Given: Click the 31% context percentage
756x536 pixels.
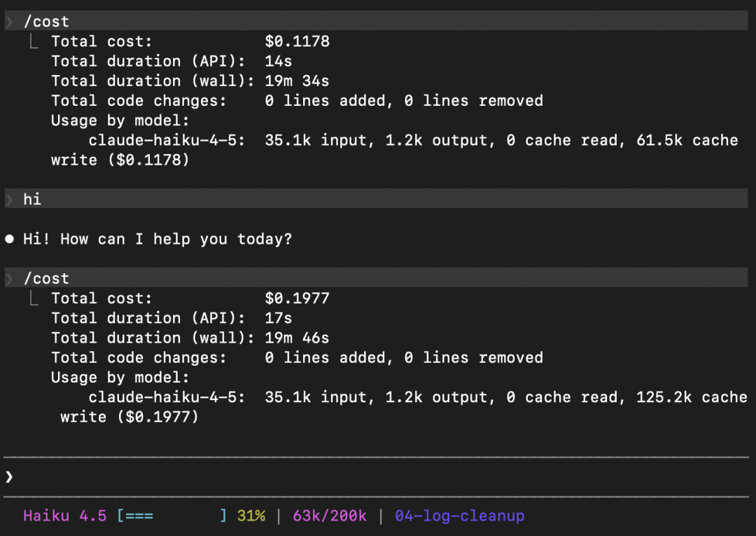Looking at the screenshot, I should [251, 516].
